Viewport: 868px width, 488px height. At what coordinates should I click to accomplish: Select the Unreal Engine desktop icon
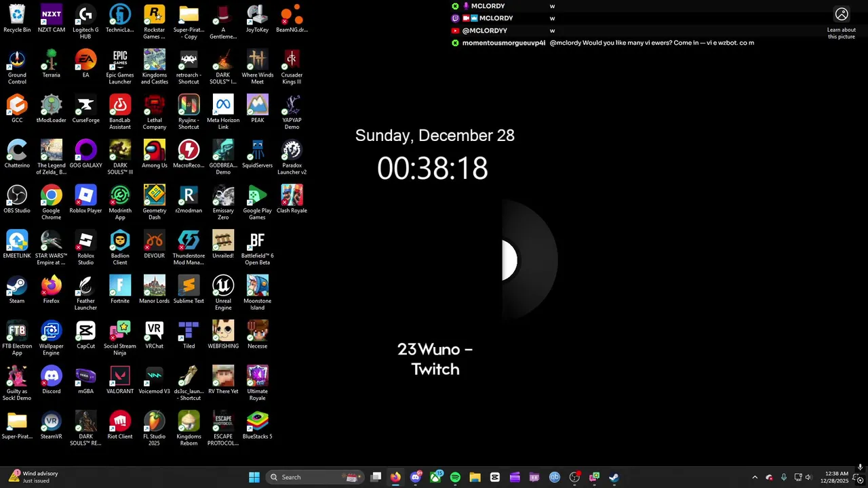[223, 293]
